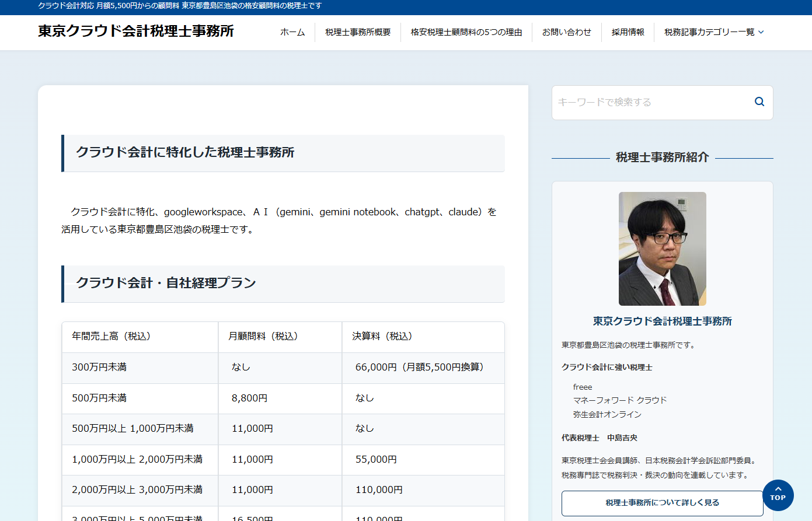The width and height of the screenshot is (812, 521).
Task: Click マネーフォワード クラウド in sidebar list
Action: pos(620,400)
